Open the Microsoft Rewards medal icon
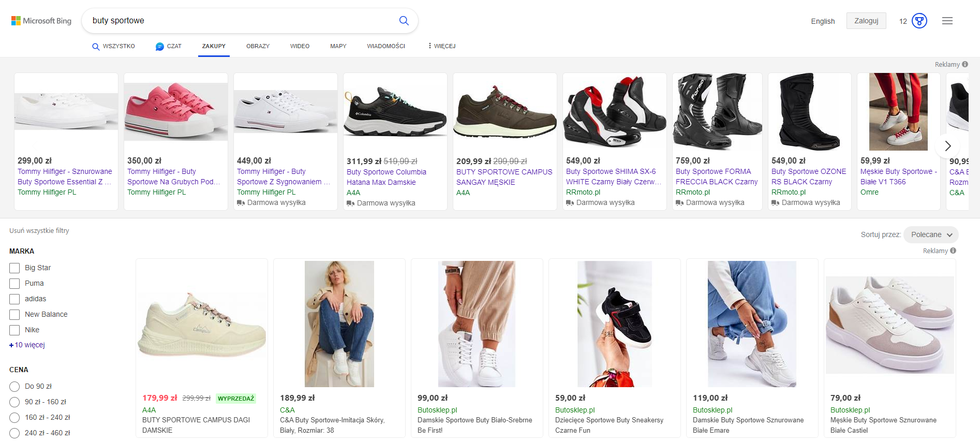Image resolution: width=980 pixels, height=441 pixels. (919, 21)
